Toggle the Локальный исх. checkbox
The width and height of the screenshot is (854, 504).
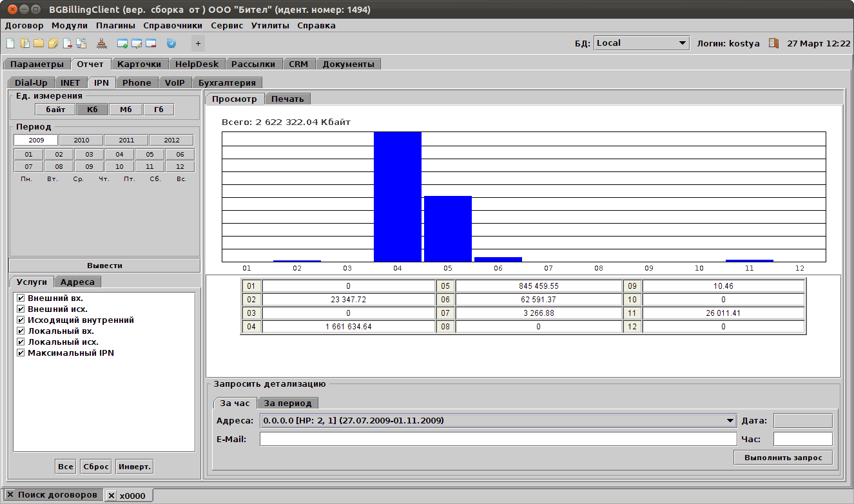point(21,342)
